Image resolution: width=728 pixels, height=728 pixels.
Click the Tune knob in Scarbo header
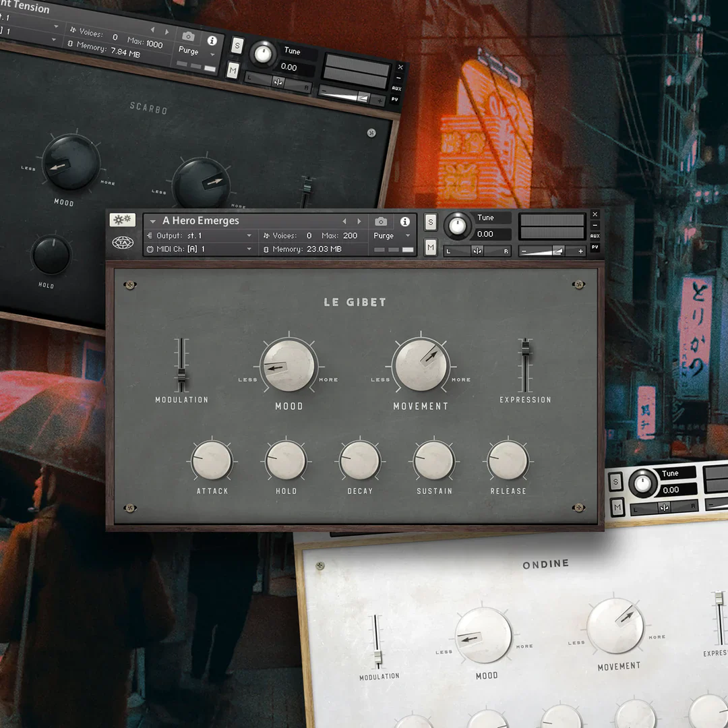pyautogui.click(x=263, y=54)
